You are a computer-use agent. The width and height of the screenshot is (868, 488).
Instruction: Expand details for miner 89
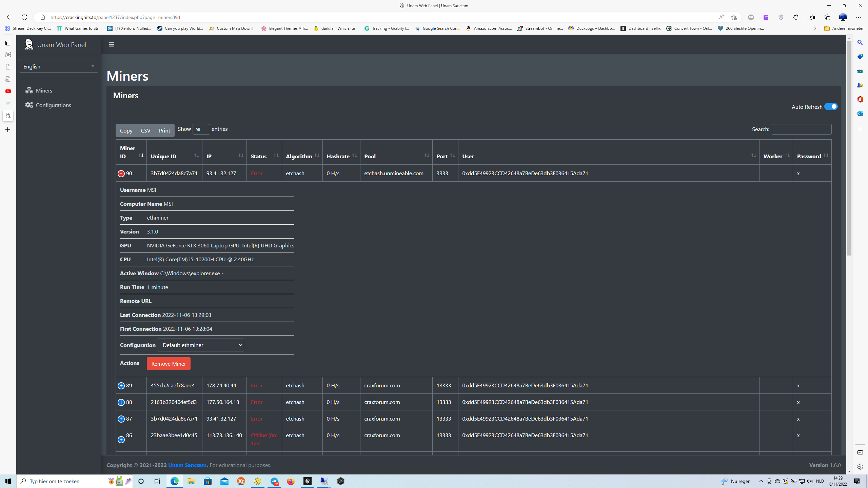coord(121,386)
